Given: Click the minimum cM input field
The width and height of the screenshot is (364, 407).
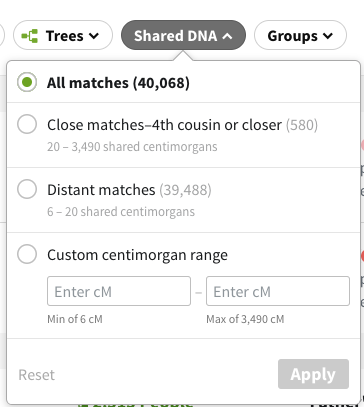Looking at the screenshot, I should coord(119,291).
